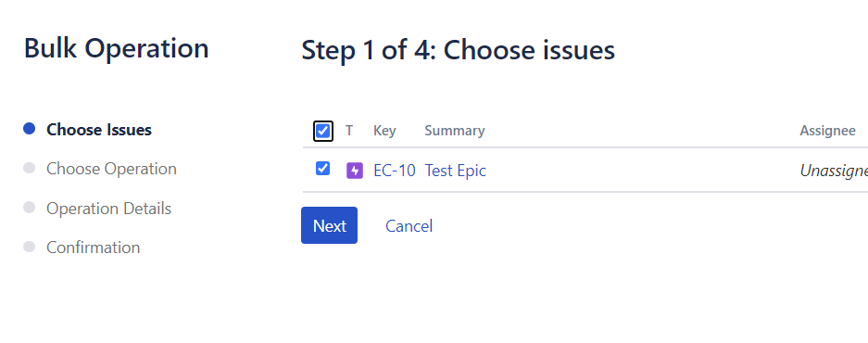Click the blue bullet beside Choose Issues
Screen dimensions: 868x343
click(29, 129)
